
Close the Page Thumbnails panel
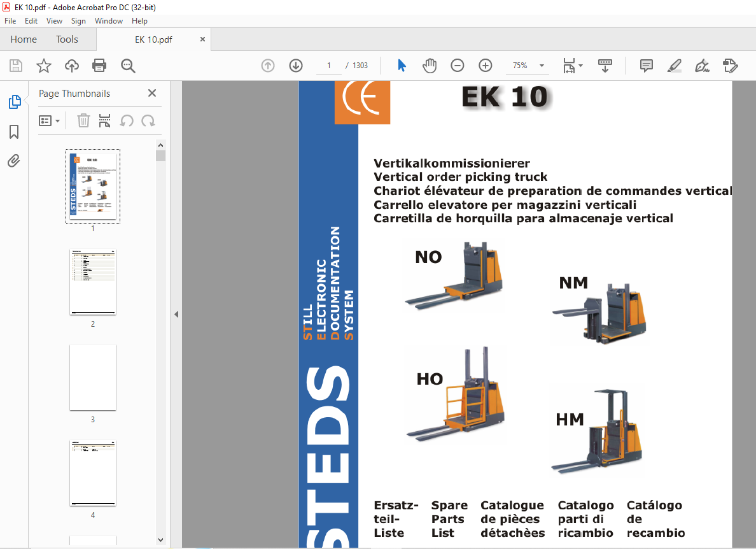(152, 93)
